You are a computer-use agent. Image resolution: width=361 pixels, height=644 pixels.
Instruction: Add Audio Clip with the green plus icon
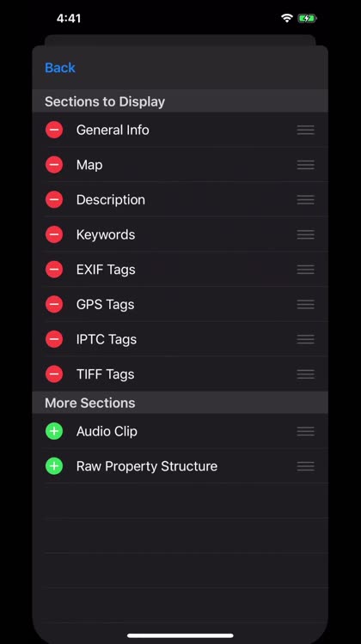point(54,431)
